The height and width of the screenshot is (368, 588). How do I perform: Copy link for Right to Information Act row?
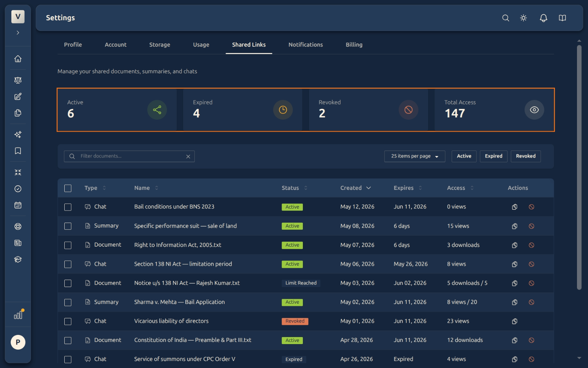tap(514, 245)
